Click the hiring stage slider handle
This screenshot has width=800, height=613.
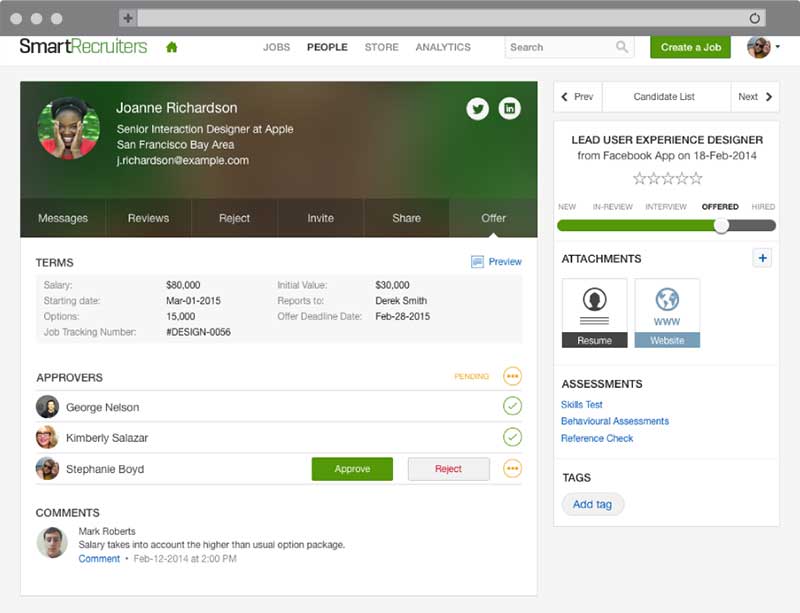(721, 226)
